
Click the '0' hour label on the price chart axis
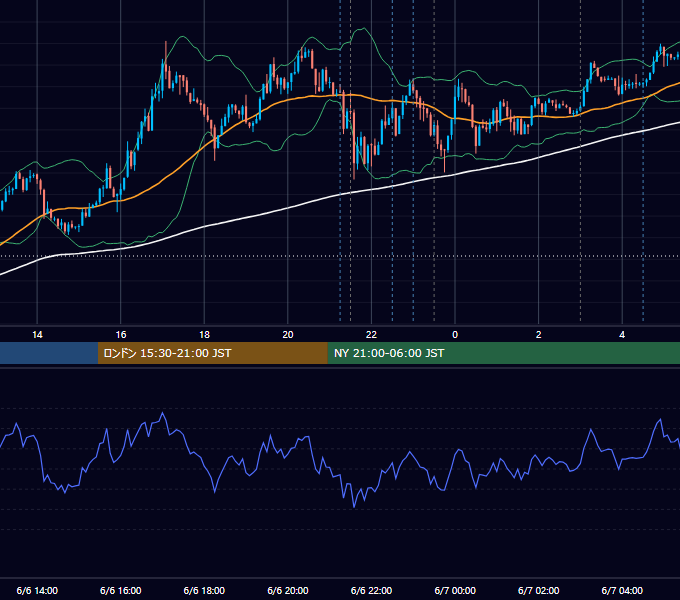pos(455,335)
